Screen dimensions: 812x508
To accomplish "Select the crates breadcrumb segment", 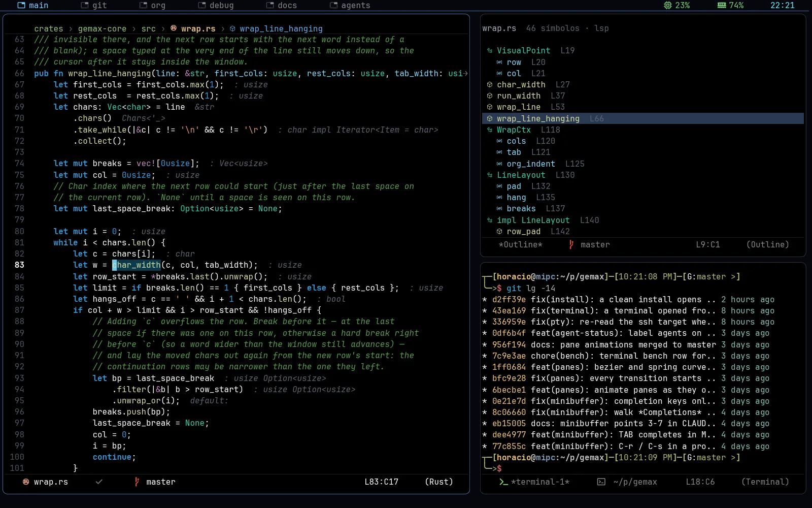I will point(49,29).
